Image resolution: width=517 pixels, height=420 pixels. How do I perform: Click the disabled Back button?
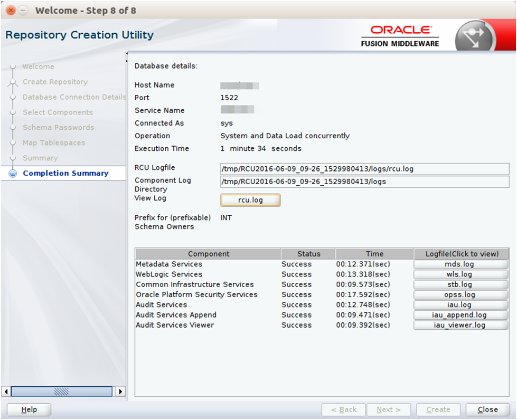pyautogui.click(x=344, y=409)
